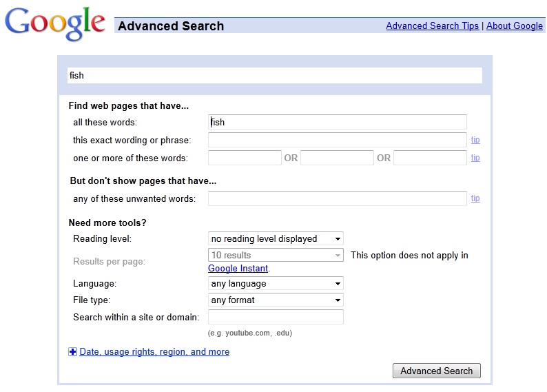Click the Advanced Search button

[436, 371]
